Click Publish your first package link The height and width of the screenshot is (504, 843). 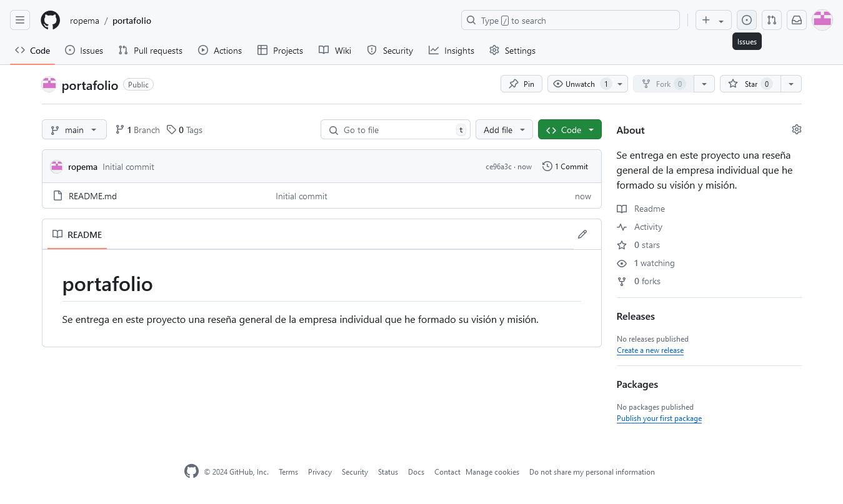click(x=659, y=418)
